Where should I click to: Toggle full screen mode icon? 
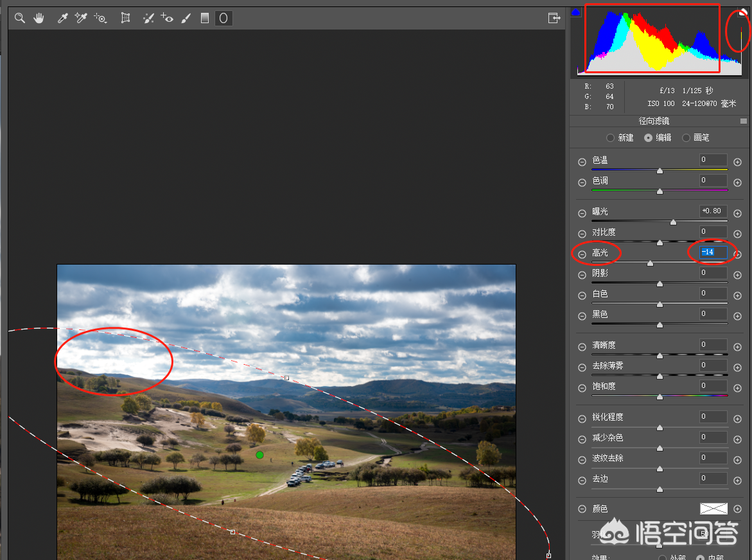[554, 18]
